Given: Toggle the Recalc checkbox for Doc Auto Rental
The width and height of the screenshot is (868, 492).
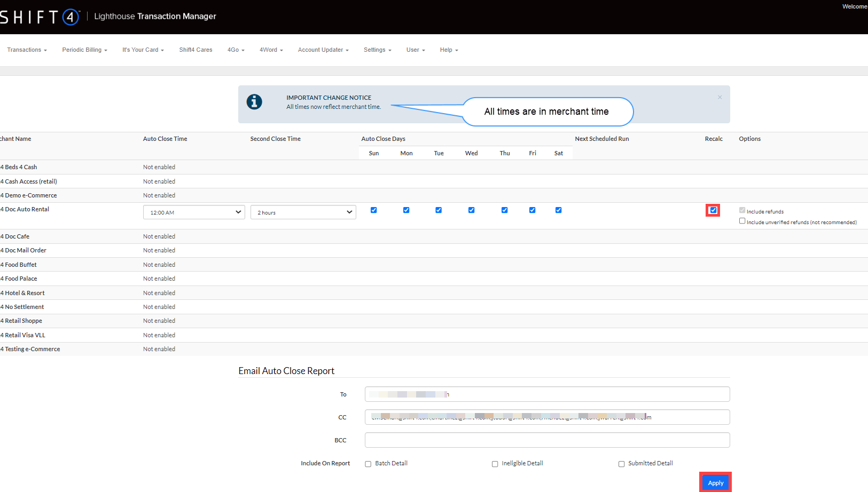Looking at the screenshot, I should click(713, 210).
